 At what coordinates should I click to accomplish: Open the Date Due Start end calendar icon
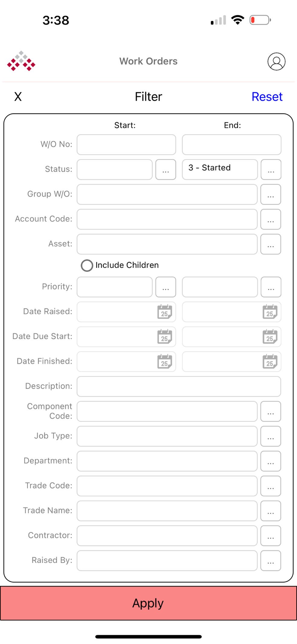click(270, 337)
